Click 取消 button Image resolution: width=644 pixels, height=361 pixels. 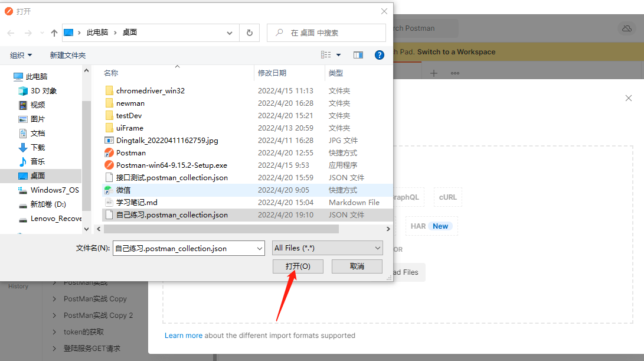click(357, 266)
